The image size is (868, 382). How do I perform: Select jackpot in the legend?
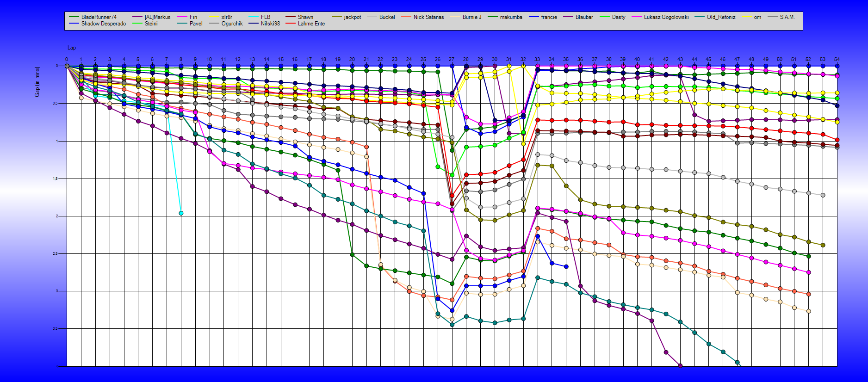click(353, 17)
